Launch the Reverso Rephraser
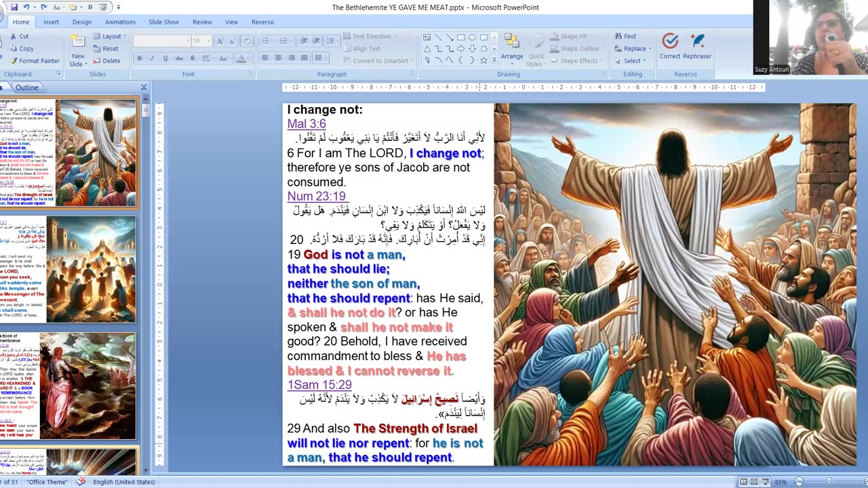 (697, 46)
